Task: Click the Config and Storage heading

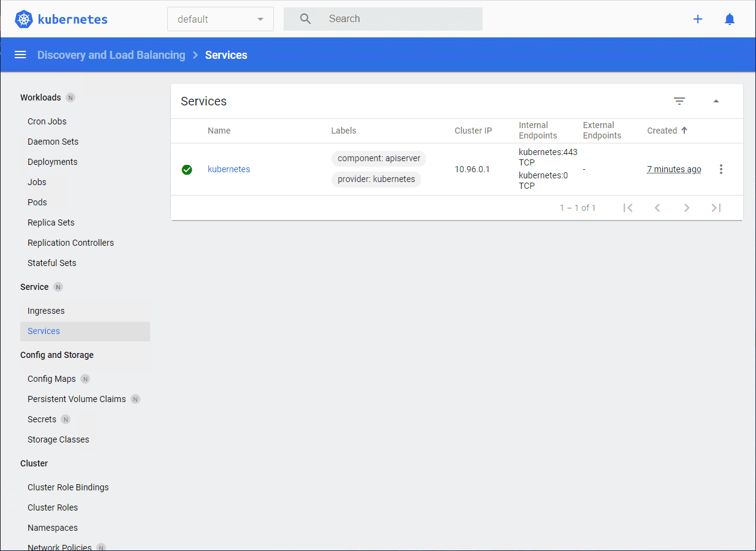Action: [x=57, y=355]
